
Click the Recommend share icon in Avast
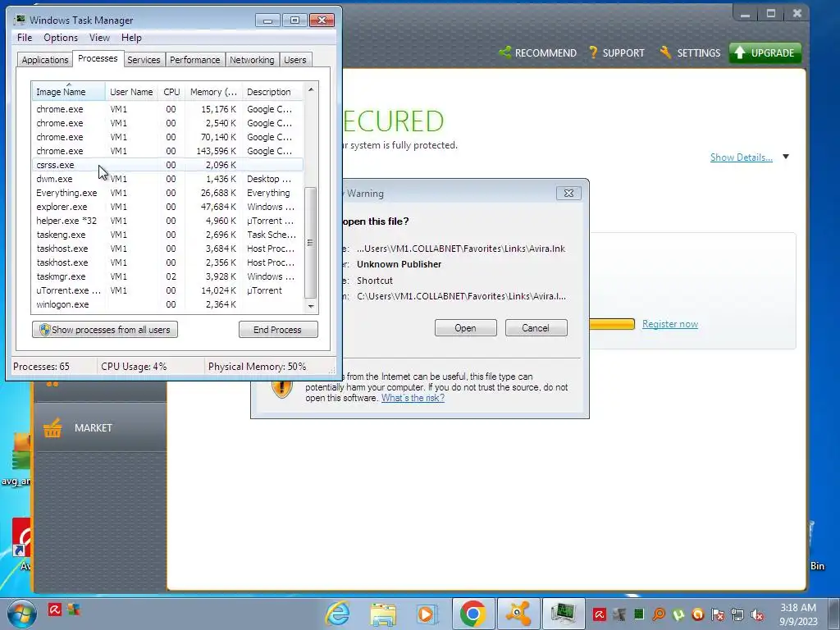[x=504, y=52]
